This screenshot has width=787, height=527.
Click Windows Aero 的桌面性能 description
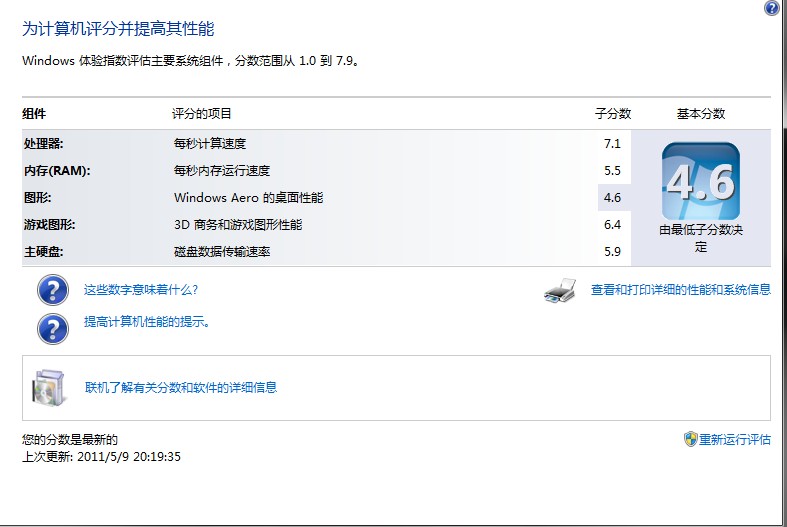[248, 198]
